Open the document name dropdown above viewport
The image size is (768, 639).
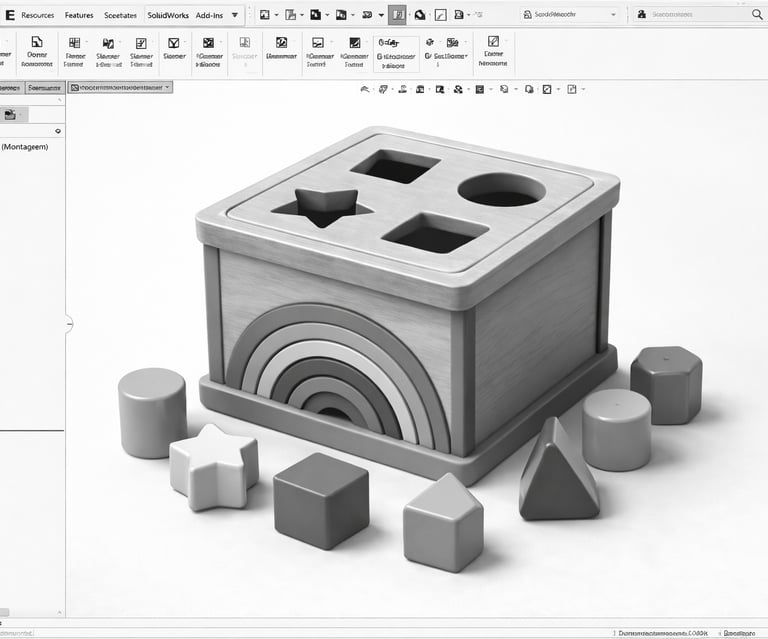tap(120, 88)
